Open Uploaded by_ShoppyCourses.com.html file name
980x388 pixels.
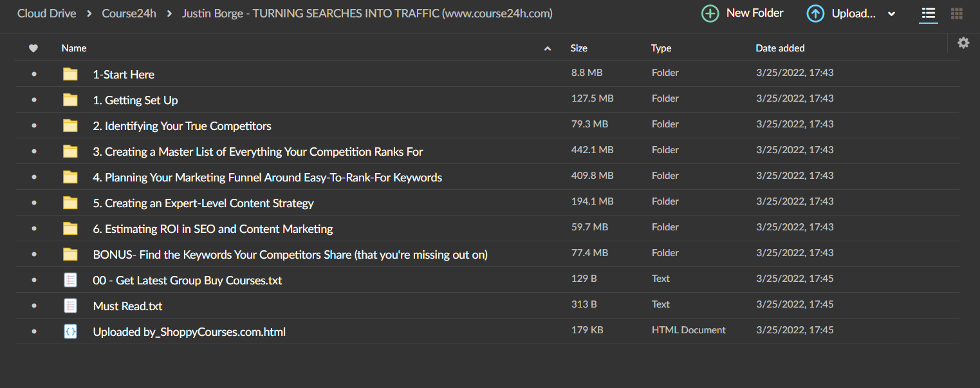pyautogui.click(x=189, y=332)
